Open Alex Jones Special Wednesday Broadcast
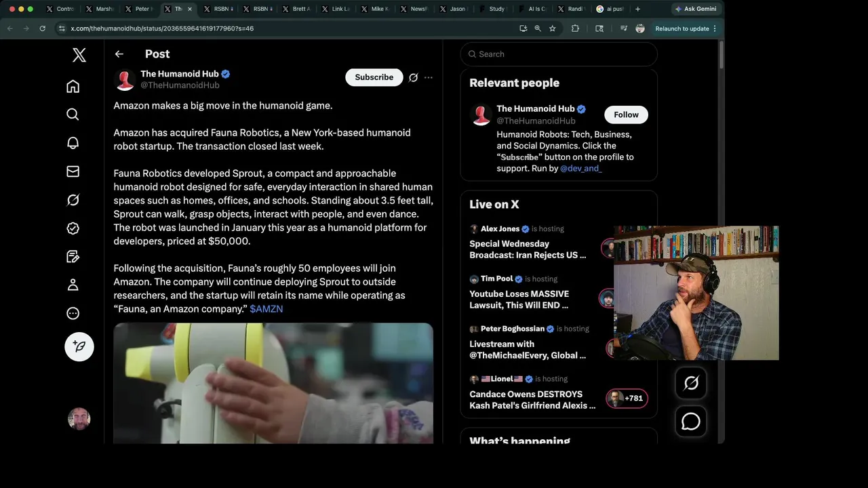This screenshot has height=488, width=868. 528,249
